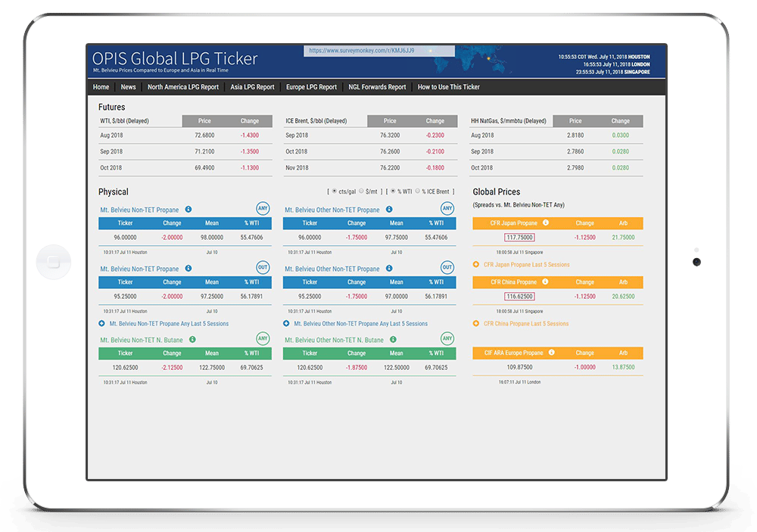Image resolution: width=757 pixels, height=532 pixels.
Task: Click ANY badge for Mt. Belvieu Other Non-TET N. Butane
Action: point(447,338)
